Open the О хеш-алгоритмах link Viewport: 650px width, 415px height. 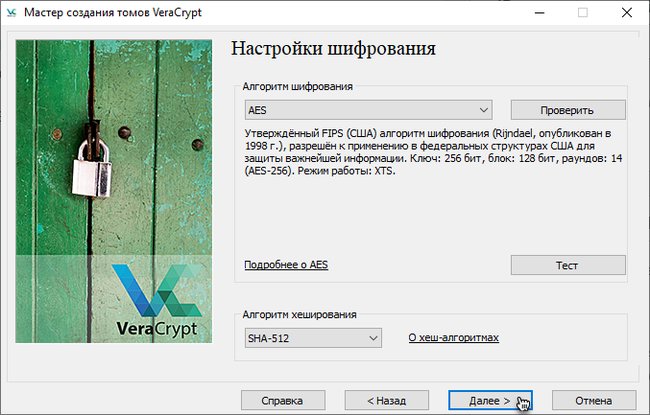tap(454, 337)
